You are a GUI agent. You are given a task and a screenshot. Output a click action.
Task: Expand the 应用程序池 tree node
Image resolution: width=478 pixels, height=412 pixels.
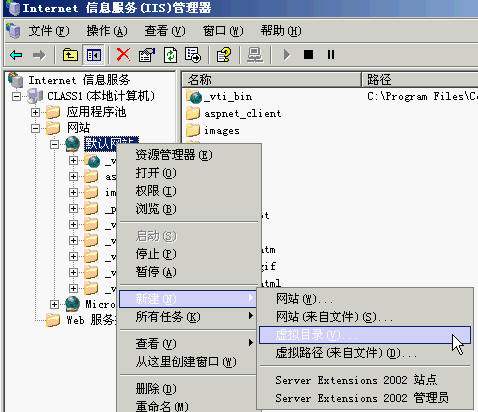click(x=35, y=112)
